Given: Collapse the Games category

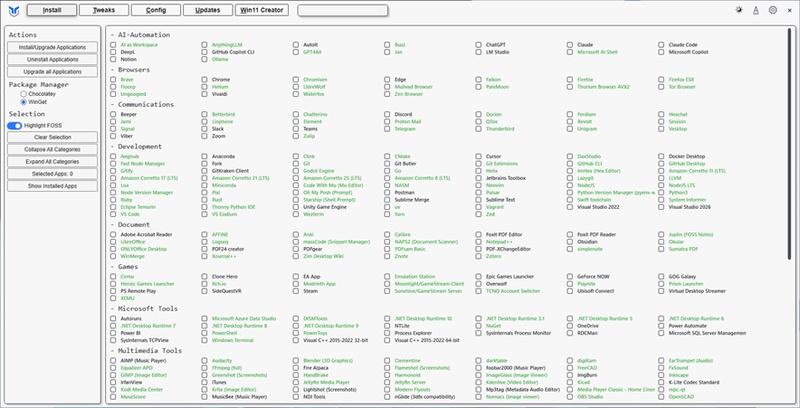Looking at the screenshot, I should (124, 266).
